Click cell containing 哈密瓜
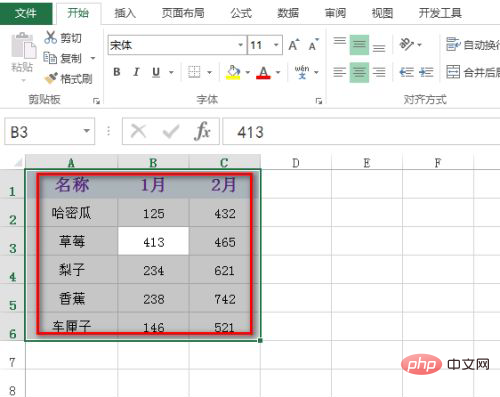Screen dimensions: 500x397 pyautogui.click(x=71, y=213)
